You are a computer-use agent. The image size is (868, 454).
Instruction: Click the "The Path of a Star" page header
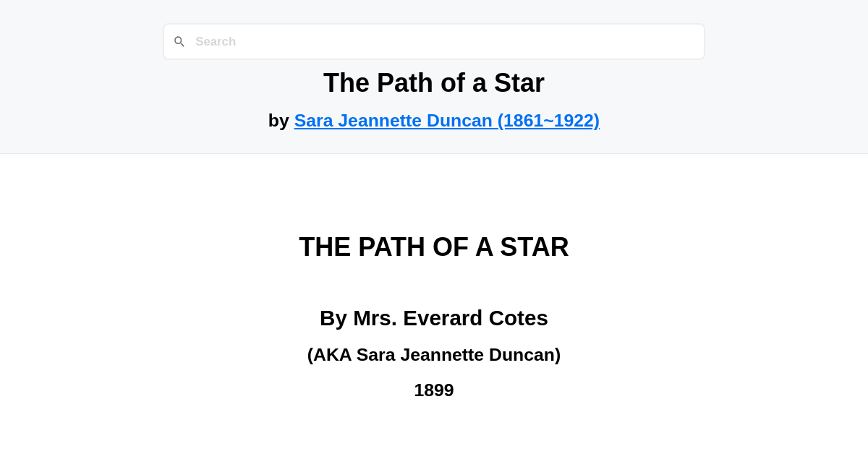(x=433, y=82)
